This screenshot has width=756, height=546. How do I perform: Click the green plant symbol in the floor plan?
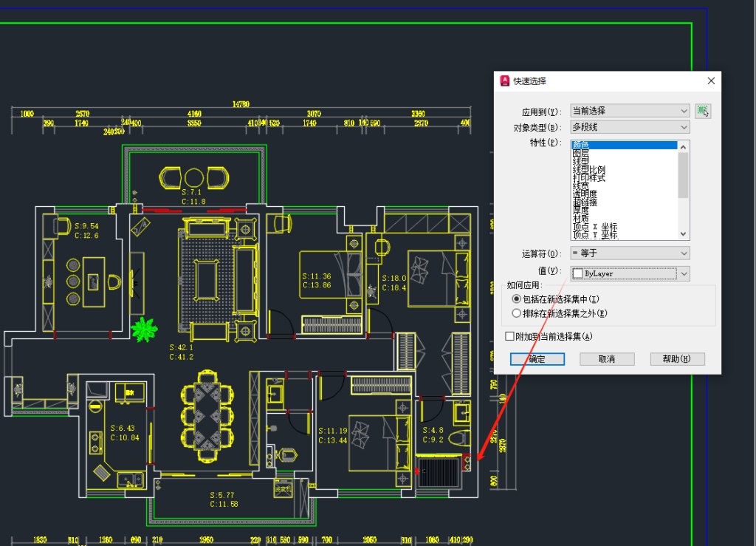144,330
